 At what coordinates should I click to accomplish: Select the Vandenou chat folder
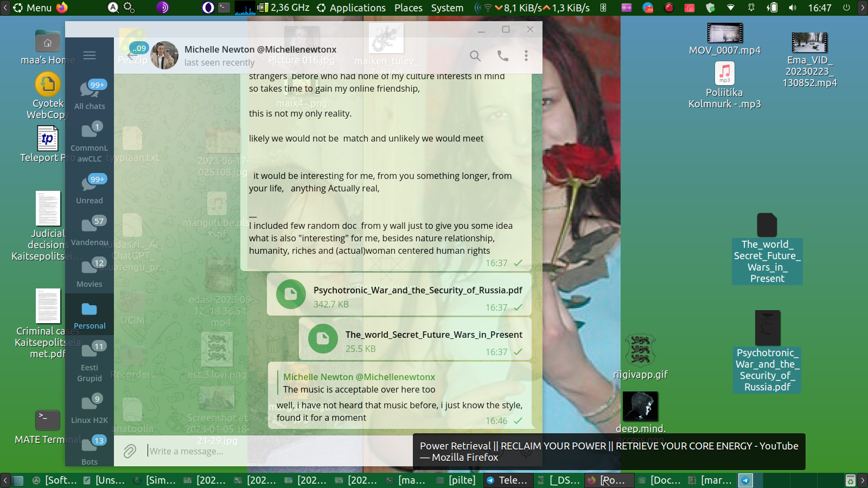point(90,230)
